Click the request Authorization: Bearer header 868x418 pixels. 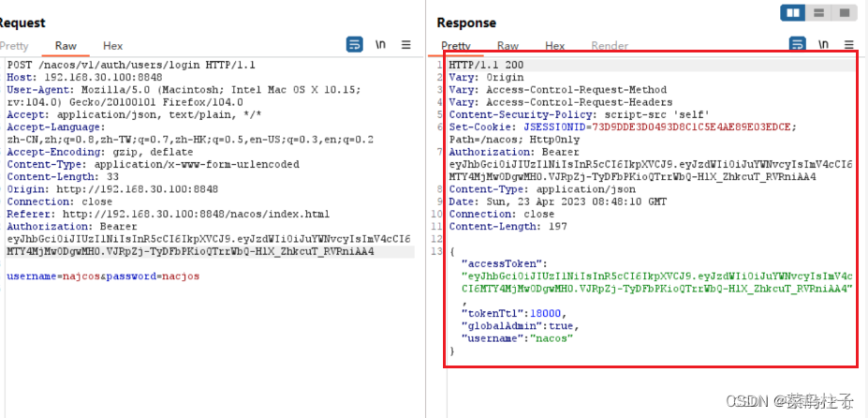(x=72, y=227)
